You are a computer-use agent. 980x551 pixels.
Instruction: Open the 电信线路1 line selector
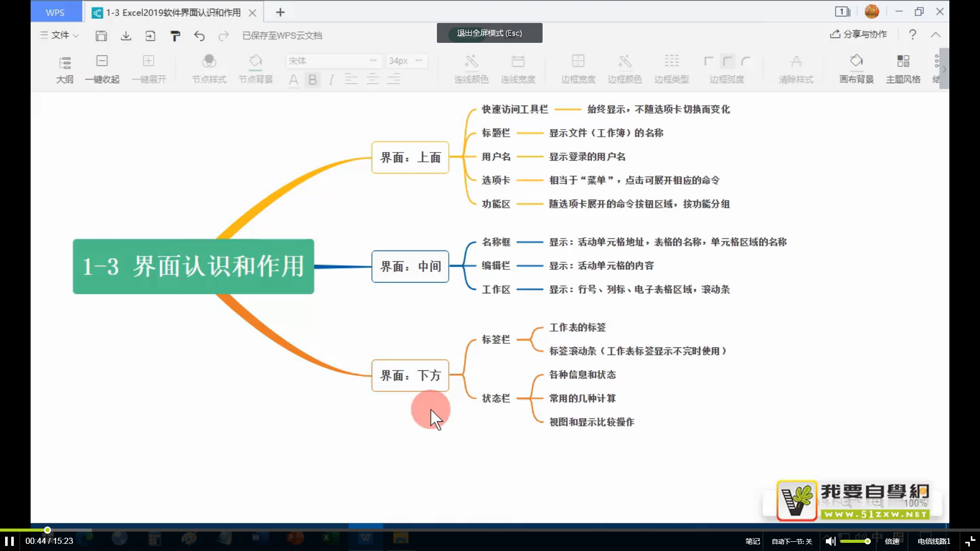point(934,541)
